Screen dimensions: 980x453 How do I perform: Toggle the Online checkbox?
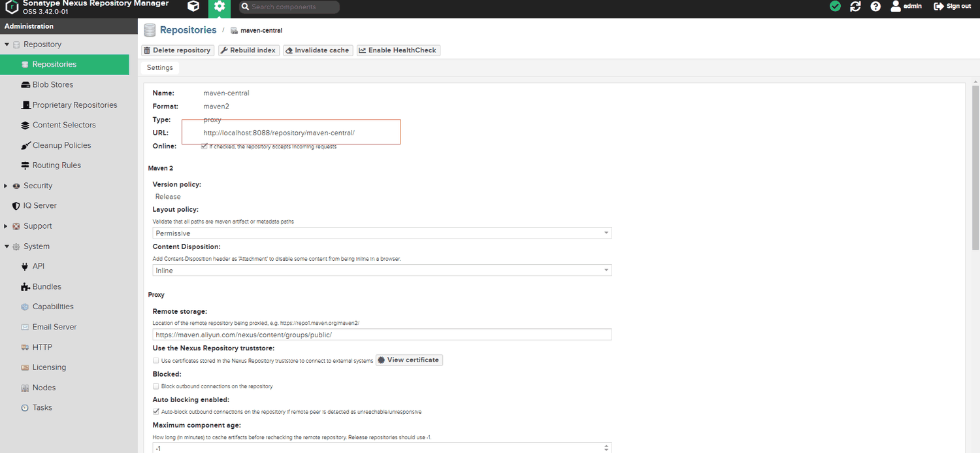204,146
